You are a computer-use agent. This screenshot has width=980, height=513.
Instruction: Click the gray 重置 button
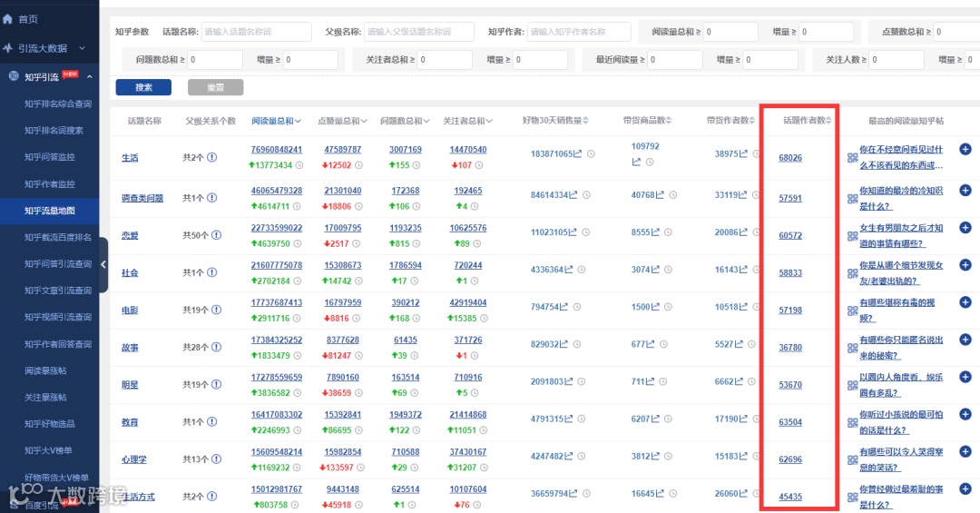click(x=216, y=87)
